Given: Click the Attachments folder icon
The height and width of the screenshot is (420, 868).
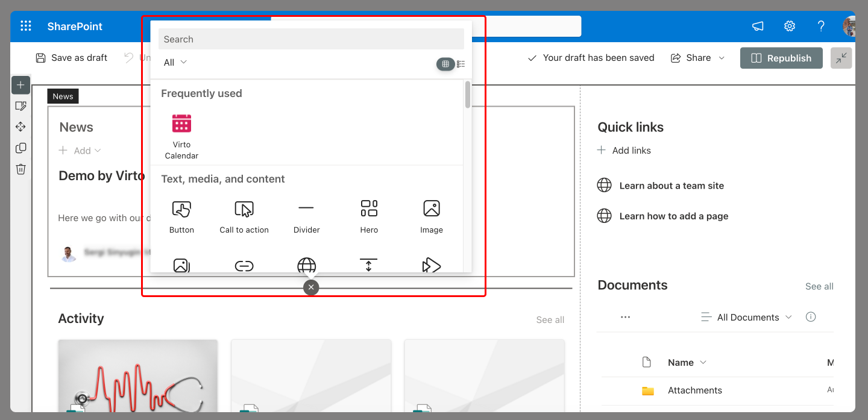Looking at the screenshot, I should click(648, 390).
